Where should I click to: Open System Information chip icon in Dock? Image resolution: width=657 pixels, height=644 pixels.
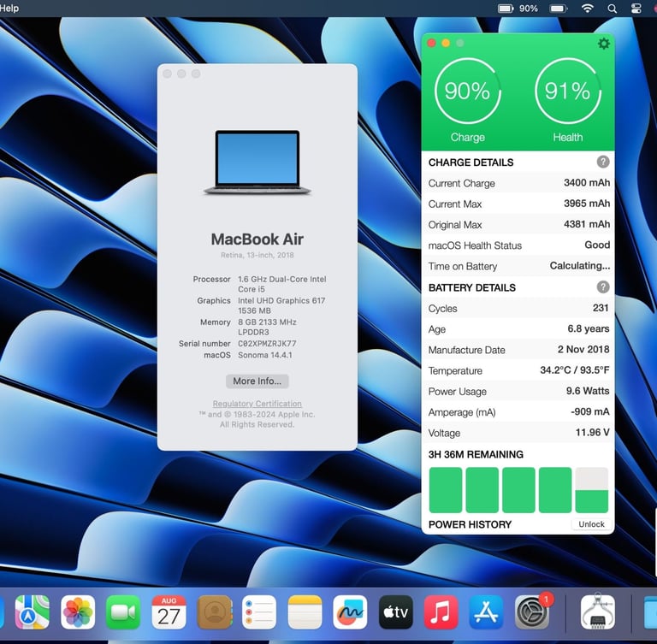click(x=598, y=612)
